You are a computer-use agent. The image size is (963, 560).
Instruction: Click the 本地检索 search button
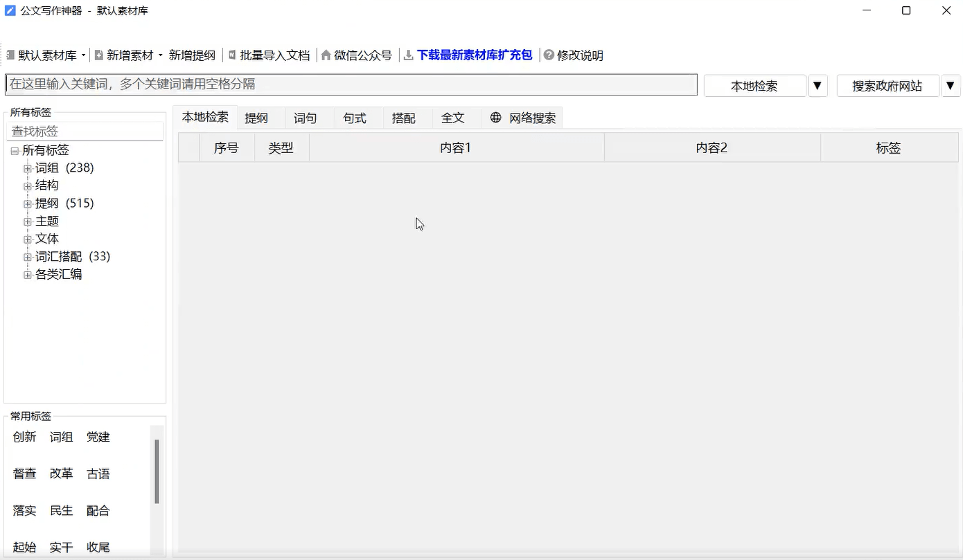(754, 86)
